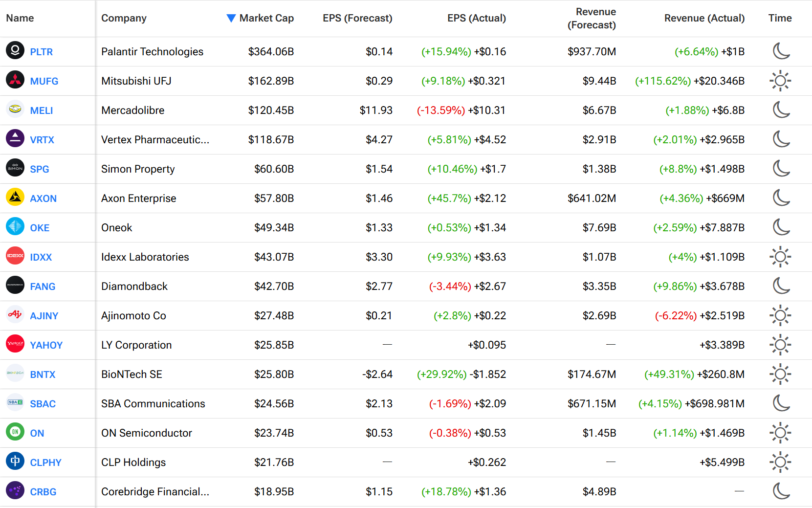Open the VRTX ticker link

point(42,140)
